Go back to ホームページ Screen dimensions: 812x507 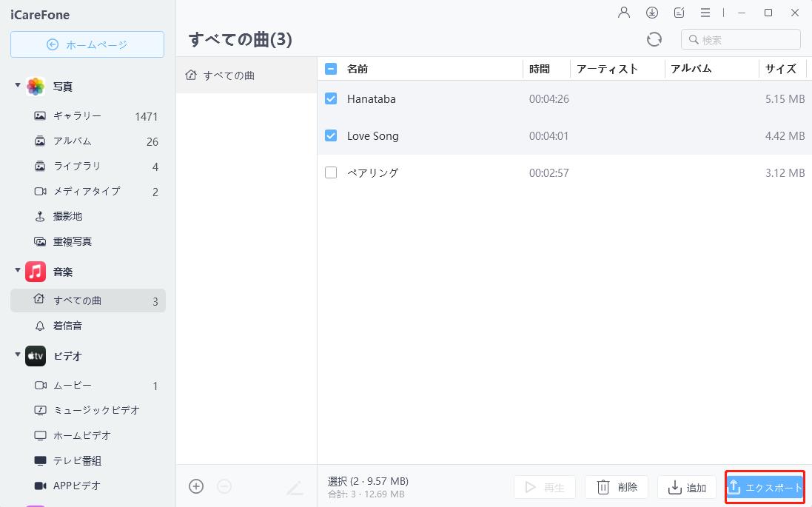87,44
